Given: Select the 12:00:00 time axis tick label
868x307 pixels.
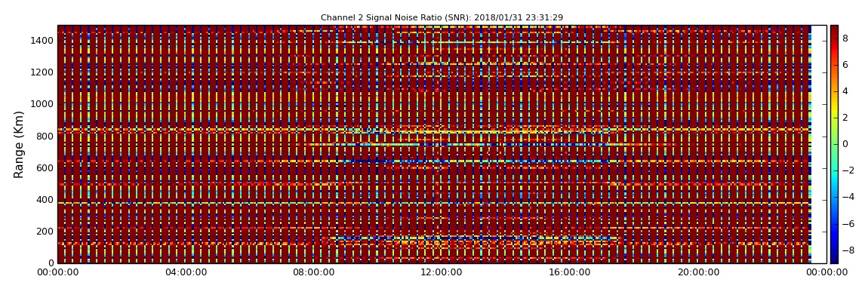Looking at the screenshot, I should (x=442, y=272).
